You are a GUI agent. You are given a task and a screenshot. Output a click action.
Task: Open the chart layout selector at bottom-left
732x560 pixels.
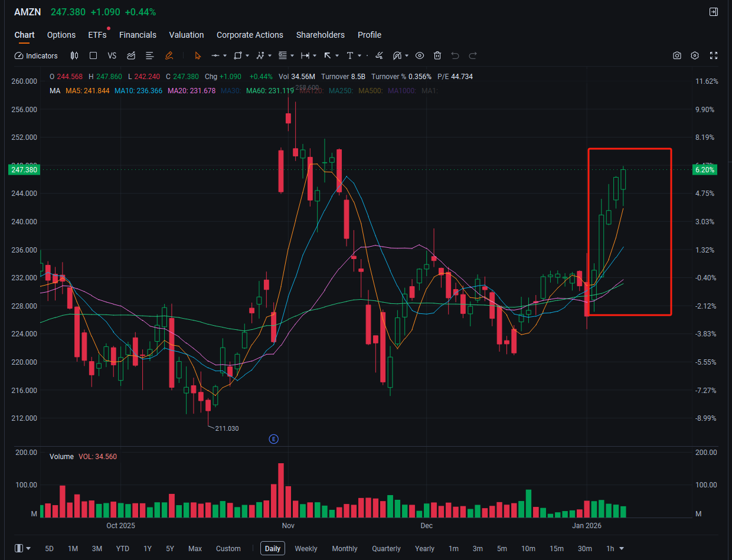click(23, 548)
